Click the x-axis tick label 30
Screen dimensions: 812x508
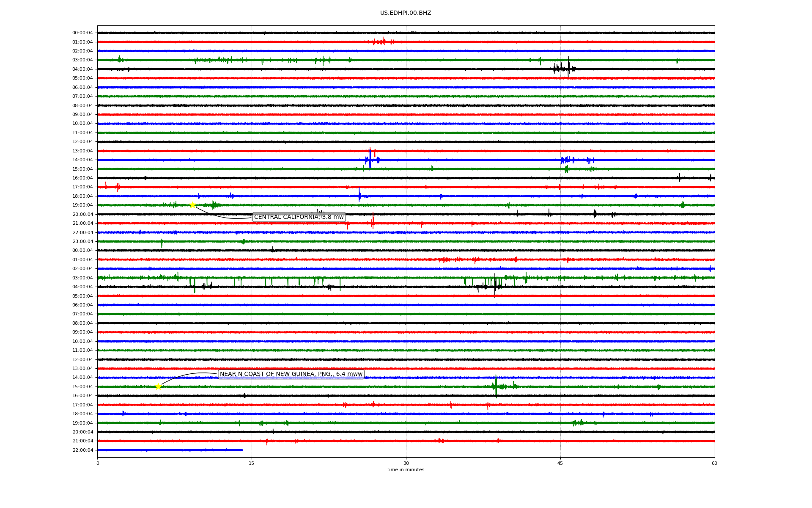click(x=406, y=464)
